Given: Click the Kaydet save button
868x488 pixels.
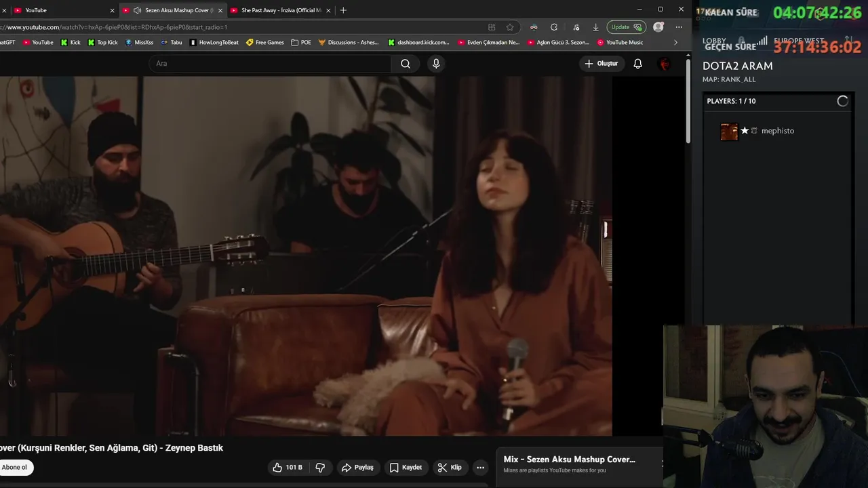Looking at the screenshot, I should click(x=406, y=468).
